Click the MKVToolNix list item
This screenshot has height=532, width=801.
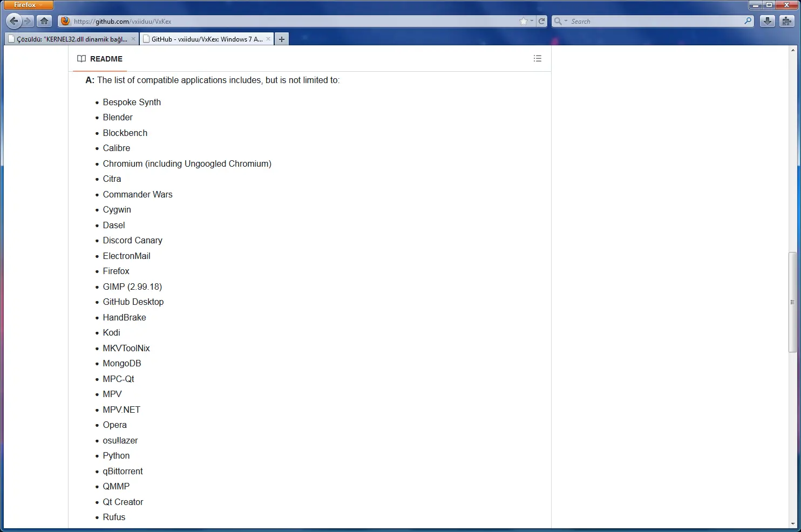[126, 348]
